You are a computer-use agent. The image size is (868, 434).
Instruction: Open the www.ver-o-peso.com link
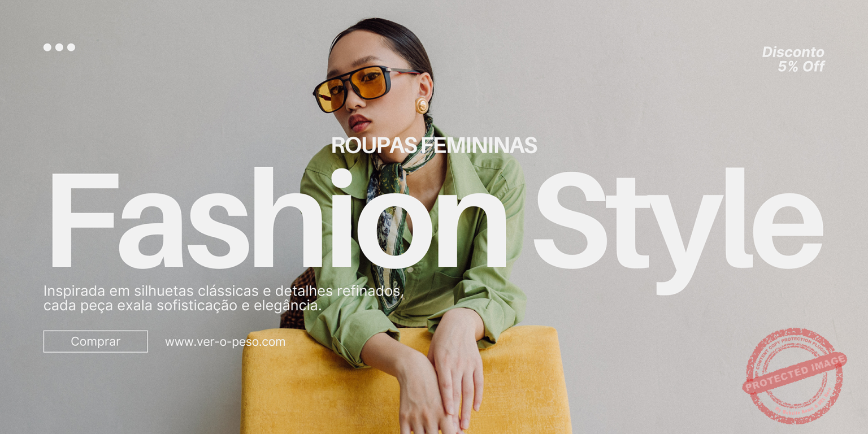coord(225,342)
